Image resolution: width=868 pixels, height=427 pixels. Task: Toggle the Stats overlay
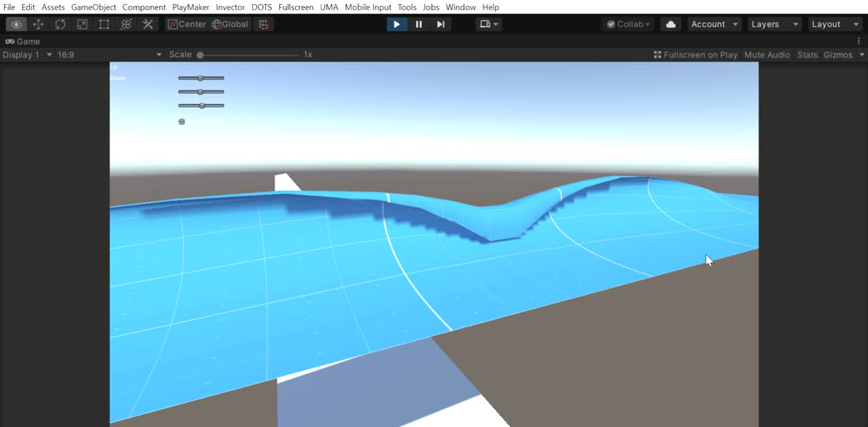(x=807, y=54)
